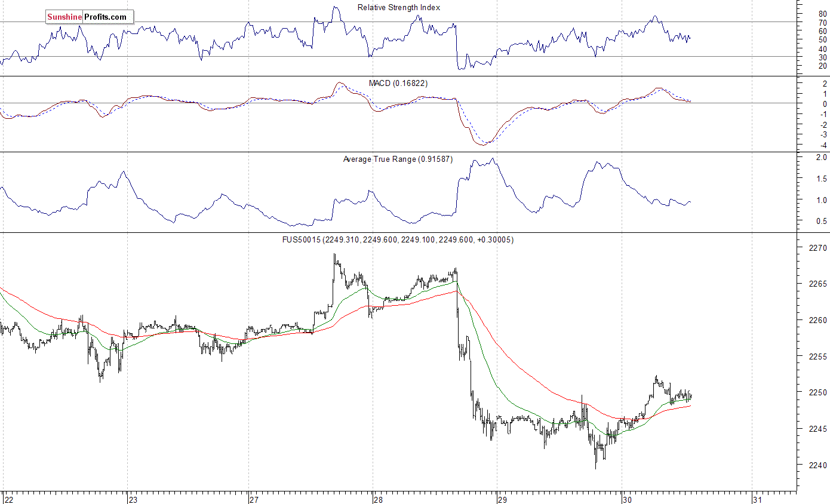Click date label 23 on time axis
830x504 pixels.
click(x=133, y=499)
